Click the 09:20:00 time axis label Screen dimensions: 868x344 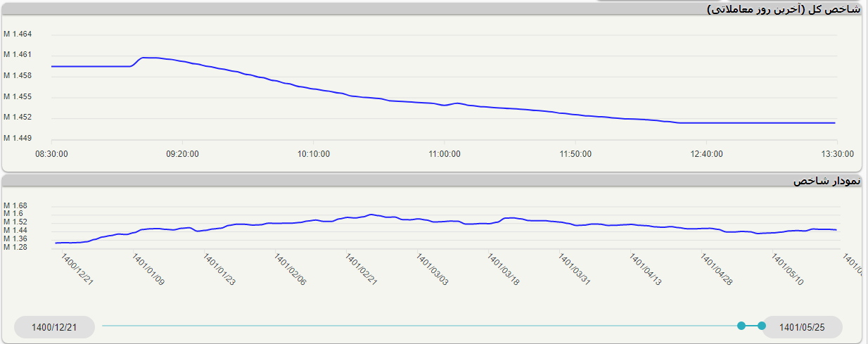[182, 153]
